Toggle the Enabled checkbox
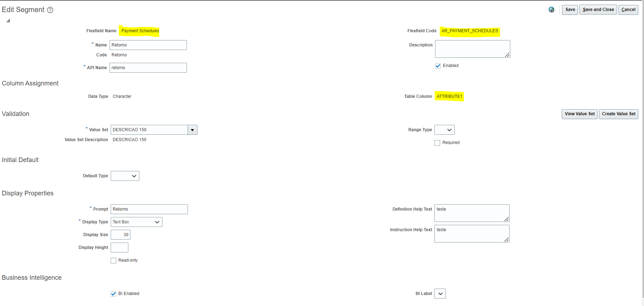The height and width of the screenshot is (306, 644). (x=438, y=66)
